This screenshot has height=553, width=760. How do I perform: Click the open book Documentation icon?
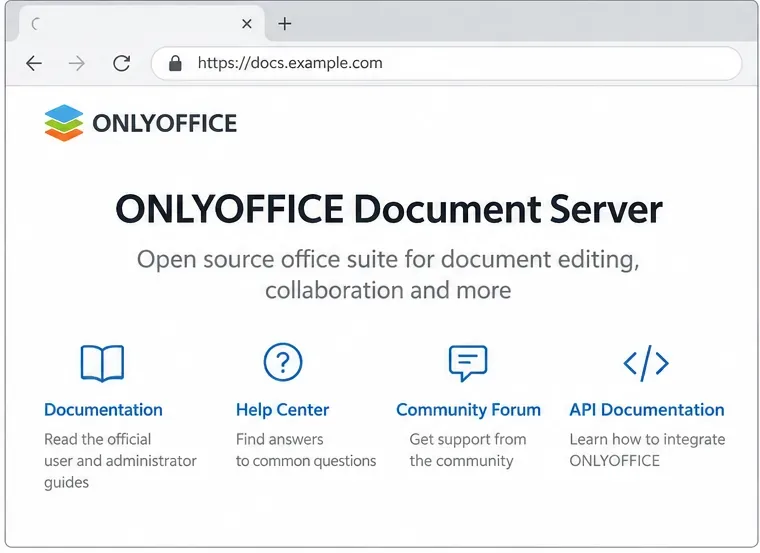pyautogui.click(x=102, y=363)
